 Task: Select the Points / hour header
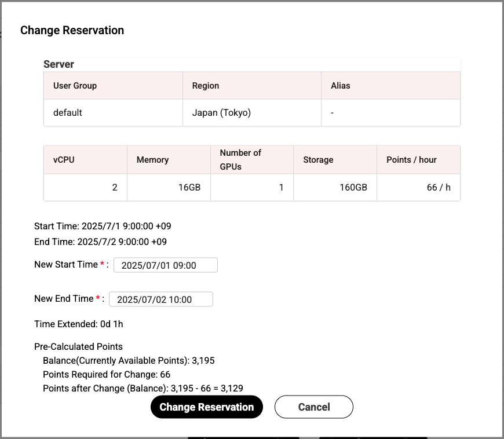tap(411, 160)
